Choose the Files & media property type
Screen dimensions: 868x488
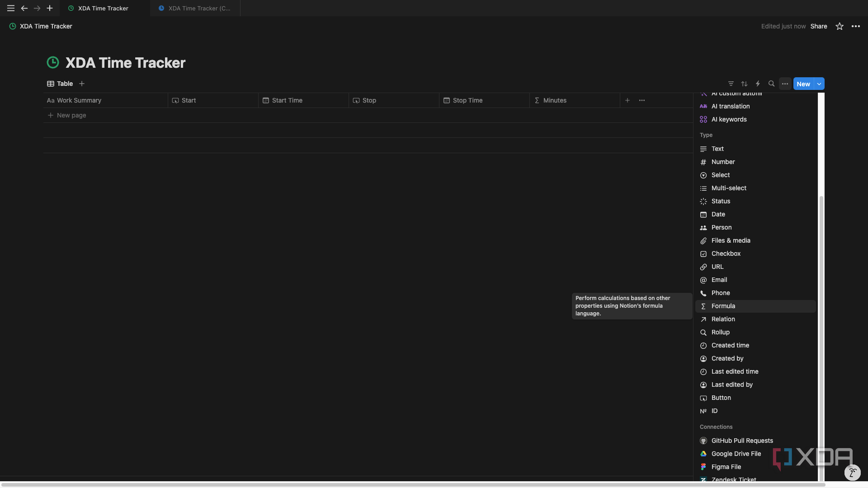[755, 240]
